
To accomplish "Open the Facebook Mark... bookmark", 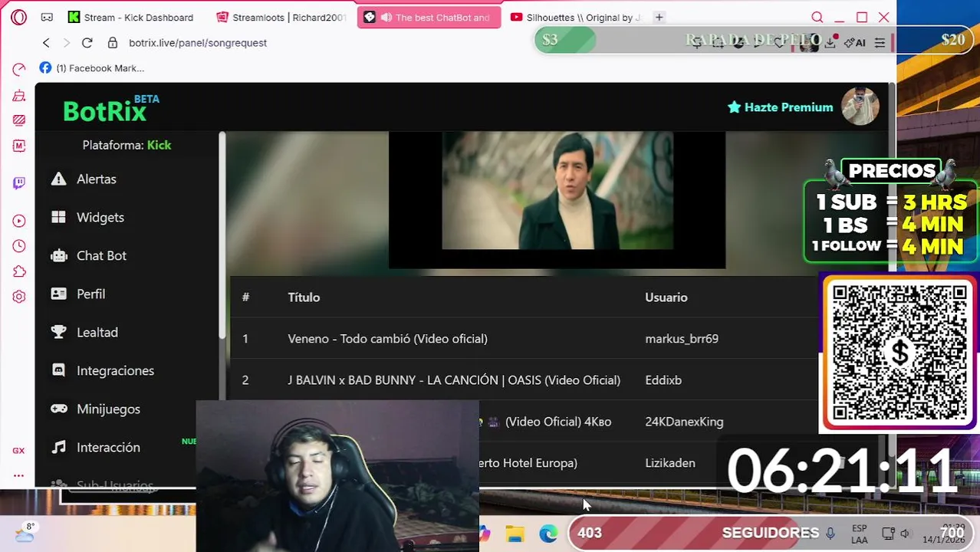I will [91, 68].
